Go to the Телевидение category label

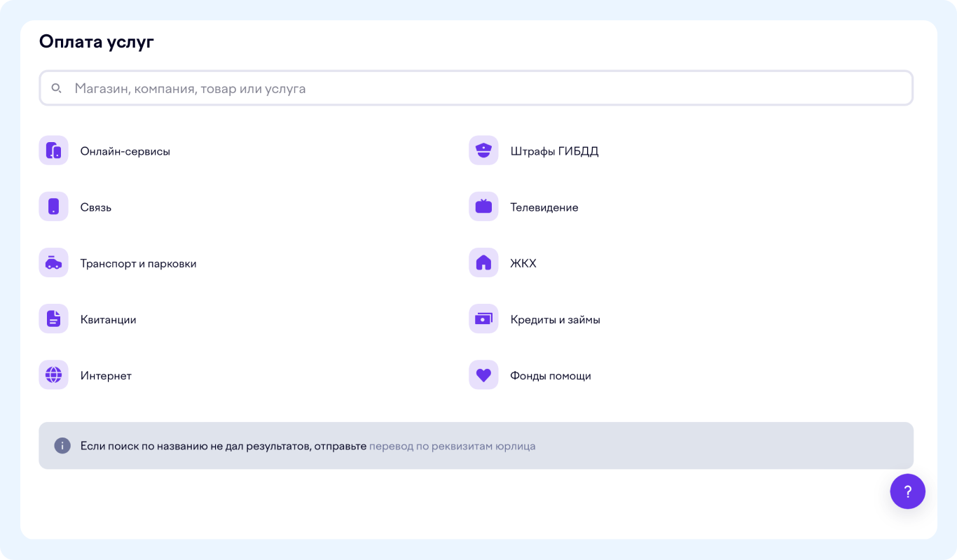point(544,208)
